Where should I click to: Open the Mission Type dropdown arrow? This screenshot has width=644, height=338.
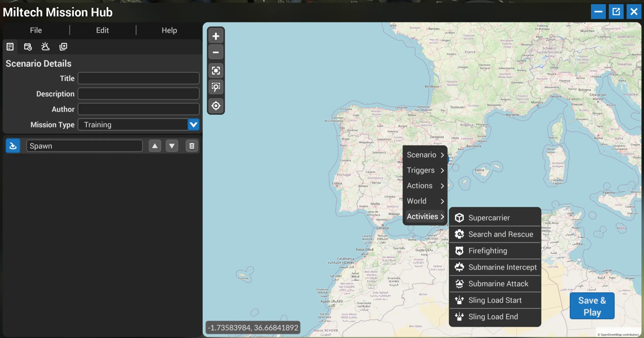click(193, 124)
